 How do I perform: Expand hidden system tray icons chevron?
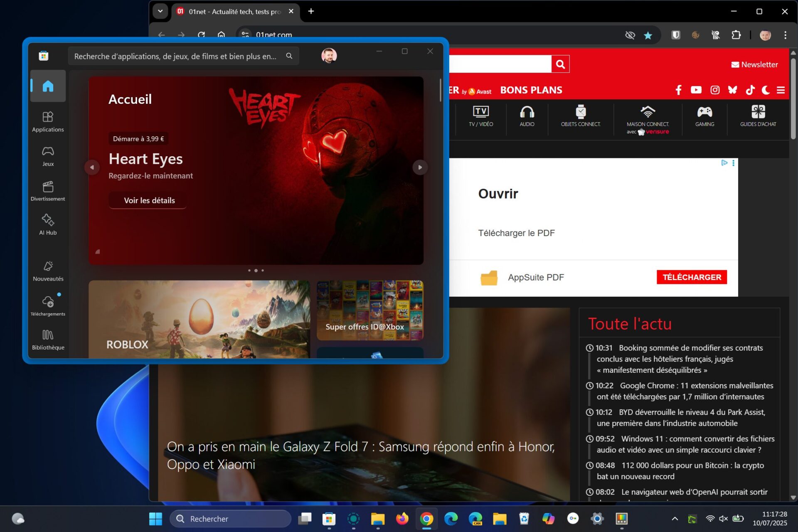pos(675,519)
